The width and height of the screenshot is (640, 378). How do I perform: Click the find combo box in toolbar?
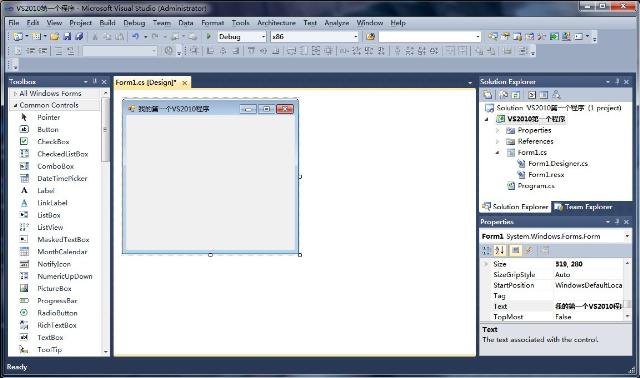[430, 37]
